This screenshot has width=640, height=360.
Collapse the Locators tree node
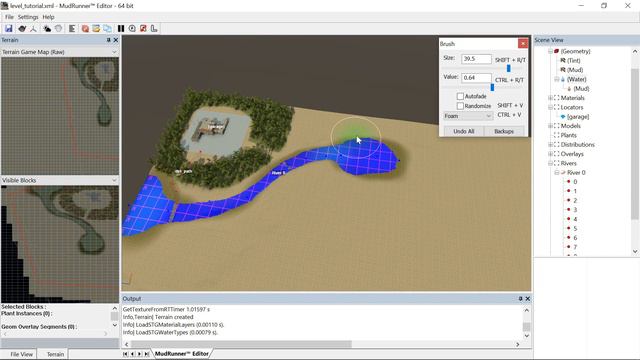point(550,107)
